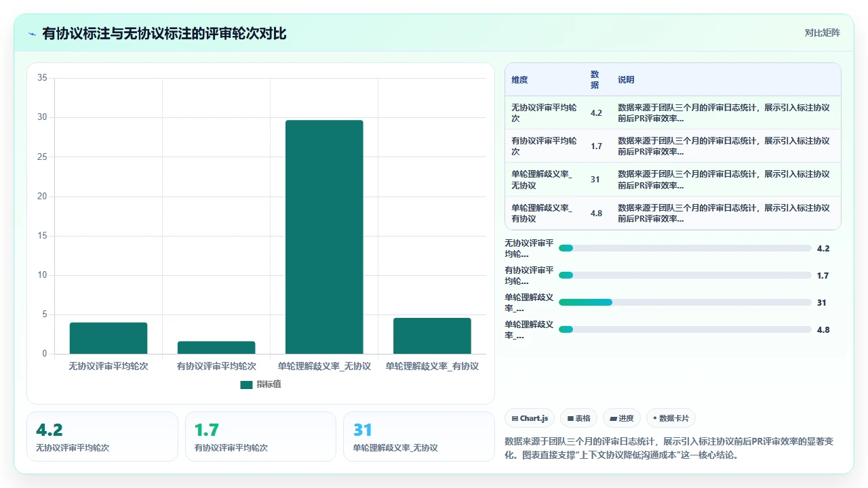Viewport: 868px width, 488px height.
Task: Click the lightning icon beside the title
Action: tap(32, 33)
